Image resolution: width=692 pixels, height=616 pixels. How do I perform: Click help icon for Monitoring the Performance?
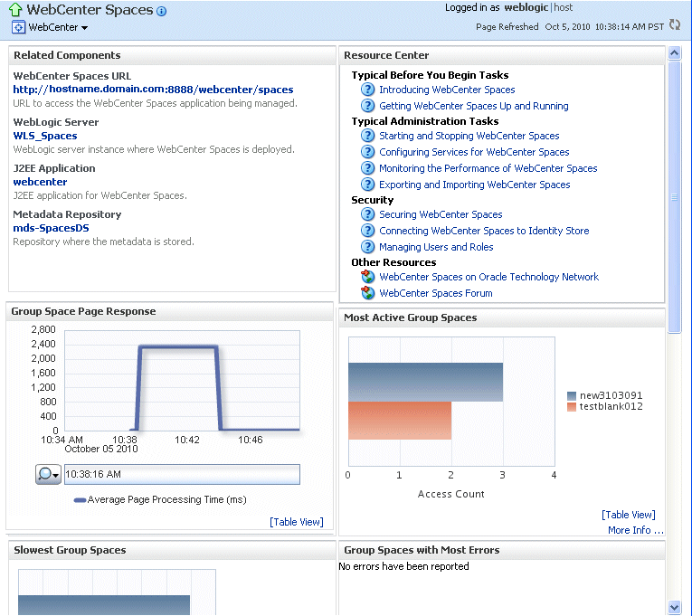pyautogui.click(x=367, y=168)
